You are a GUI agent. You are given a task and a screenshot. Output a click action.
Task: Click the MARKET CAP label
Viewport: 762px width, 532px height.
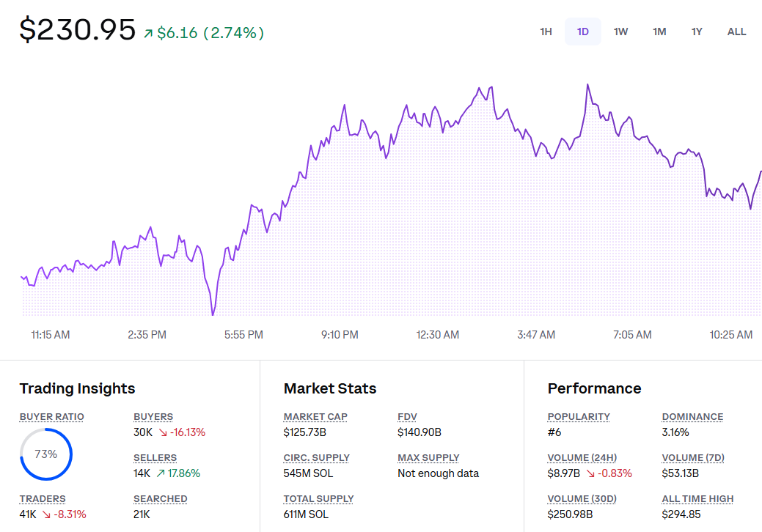315,416
